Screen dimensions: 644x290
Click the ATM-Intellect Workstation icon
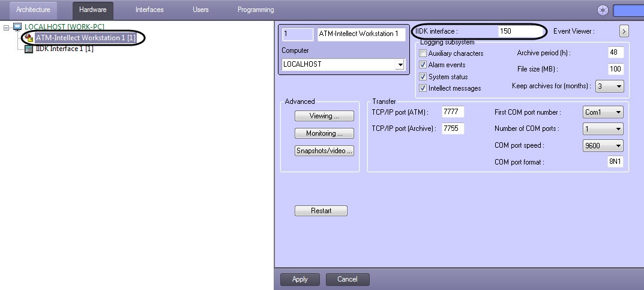[29, 38]
